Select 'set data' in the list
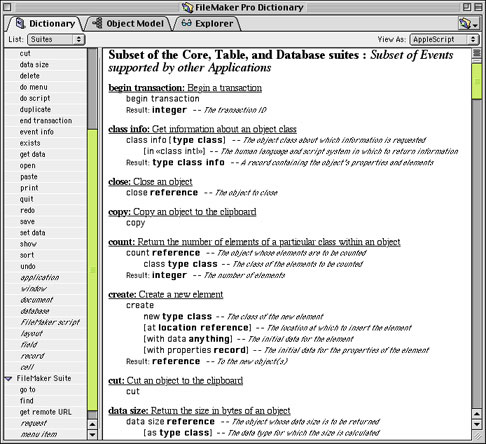This screenshot has width=486, height=444. (x=32, y=233)
